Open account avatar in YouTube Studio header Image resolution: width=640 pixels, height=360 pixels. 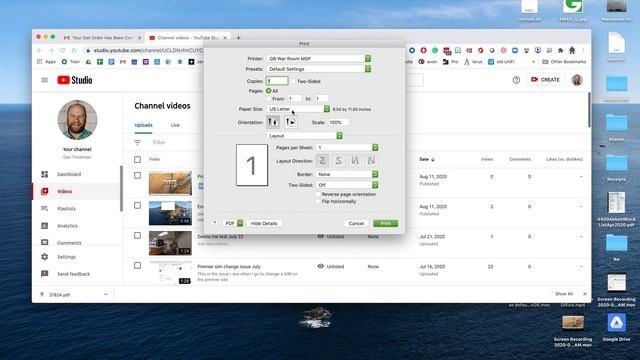[x=577, y=80]
